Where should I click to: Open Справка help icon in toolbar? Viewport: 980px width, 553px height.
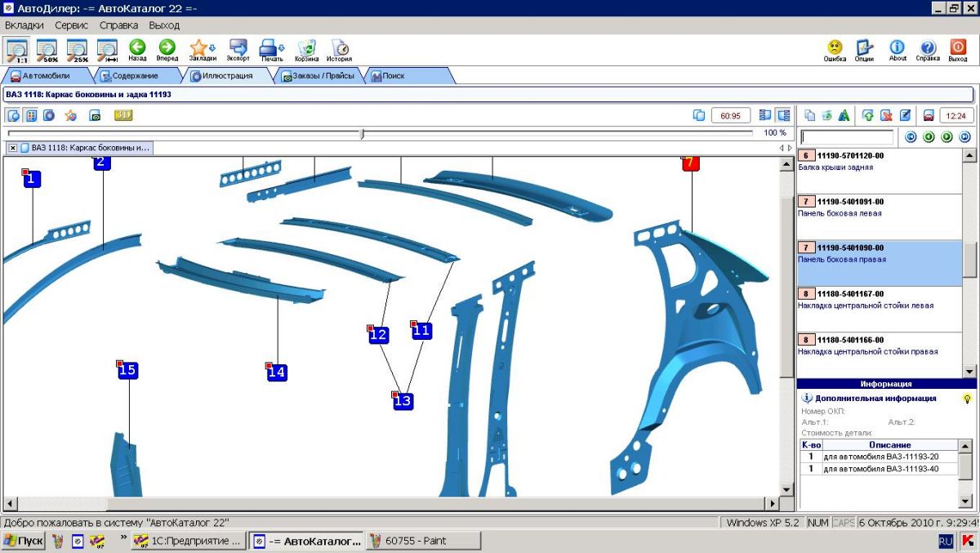coord(928,50)
